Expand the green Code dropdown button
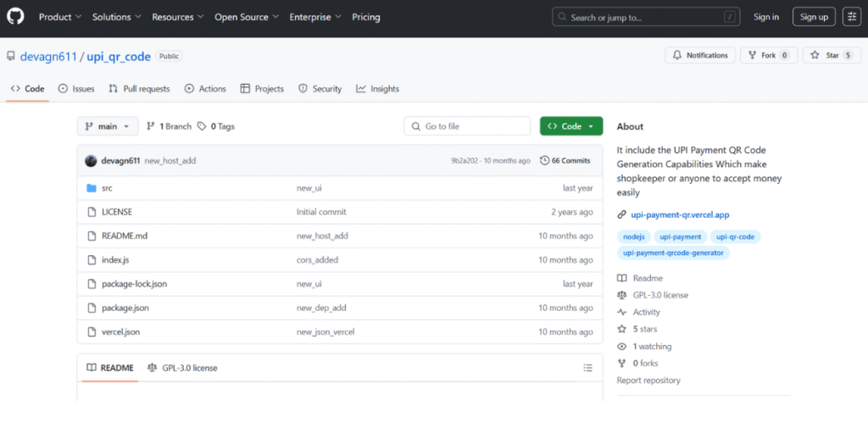The width and height of the screenshot is (868, 434). [x=571, y=126]
